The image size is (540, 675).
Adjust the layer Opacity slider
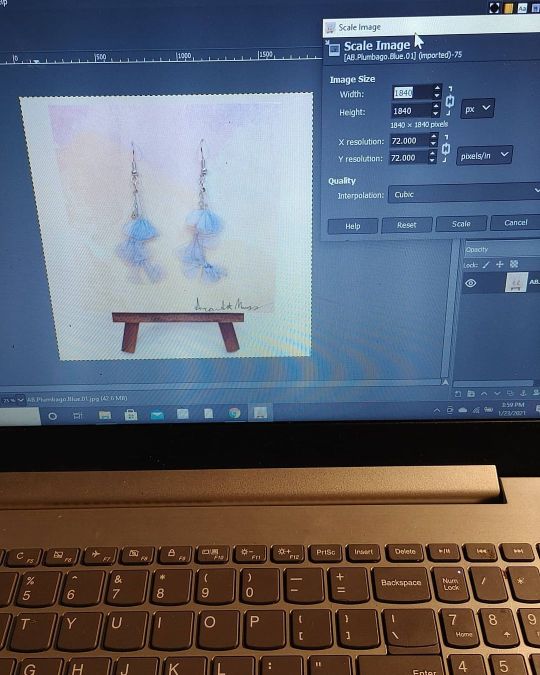pyautogui.click(x=502, y=249)
